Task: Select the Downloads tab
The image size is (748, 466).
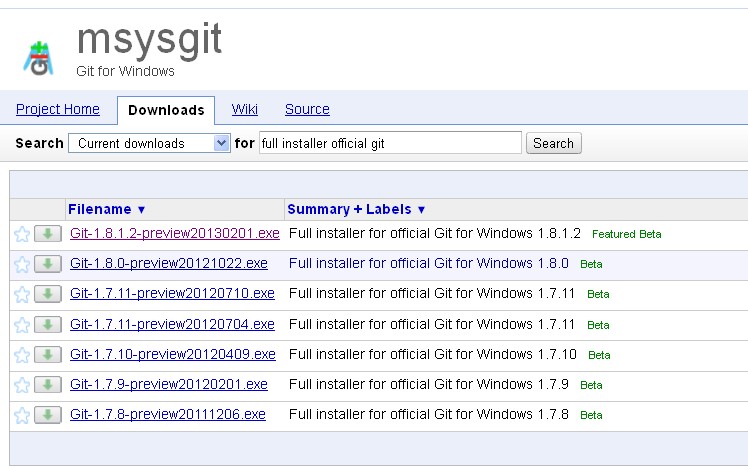Action: [x=166, y=110]
